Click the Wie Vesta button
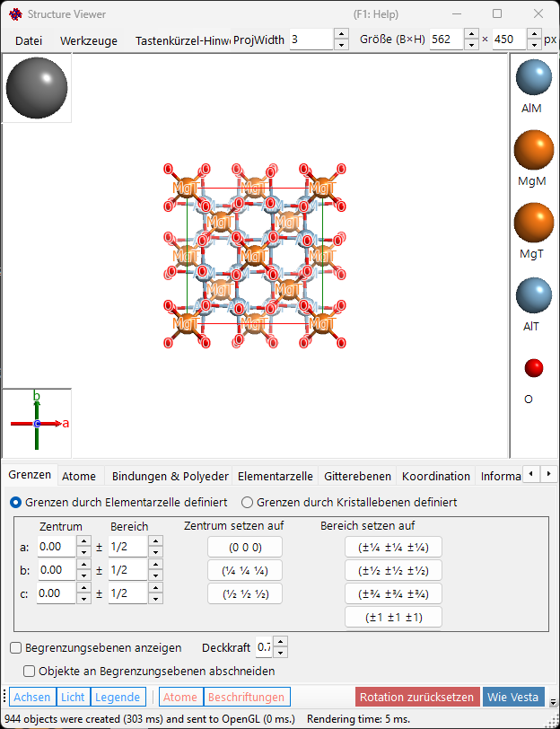560x729 pixels. coord(513,697)
